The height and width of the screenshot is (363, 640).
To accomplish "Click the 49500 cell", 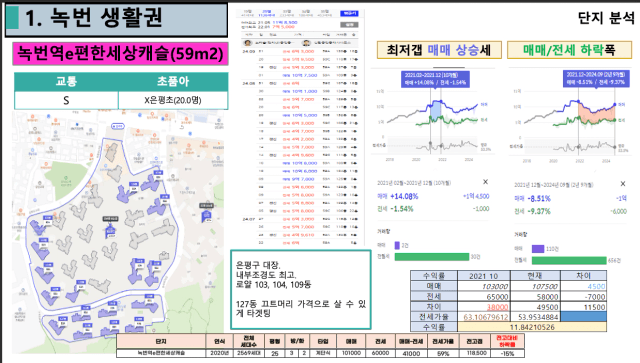I will [535, 307].
